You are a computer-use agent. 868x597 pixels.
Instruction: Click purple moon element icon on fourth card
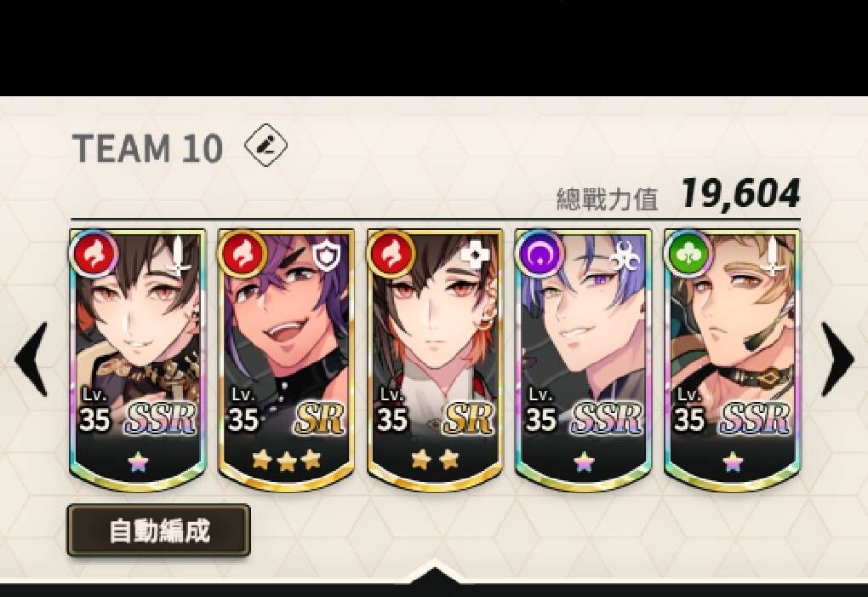click(540, 255)
